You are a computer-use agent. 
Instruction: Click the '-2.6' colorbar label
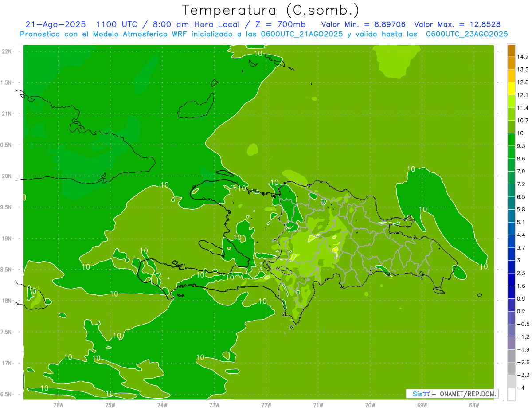pyautogui.click(x=523, y=362)
